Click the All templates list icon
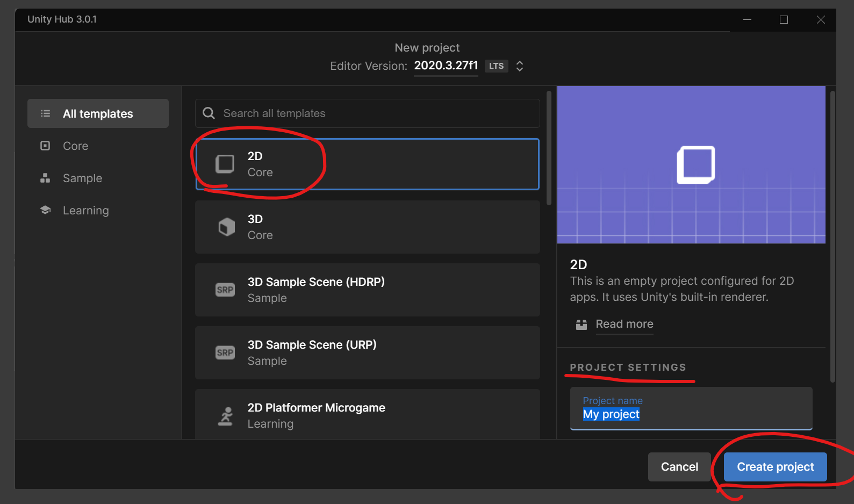The width and height of the screenshot is (854, 504). (45, 113)
